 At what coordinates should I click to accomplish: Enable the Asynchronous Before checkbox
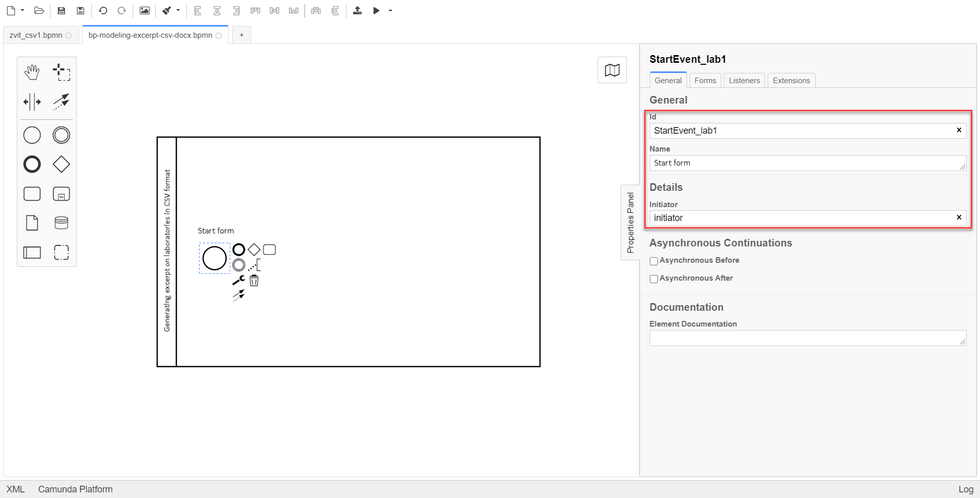pos(654,261)
